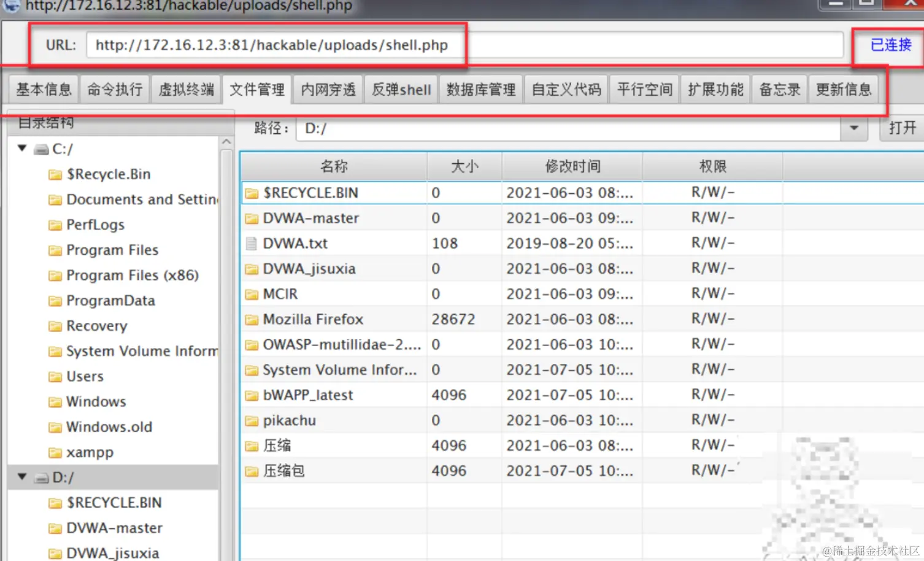Image resolution: width=924 pixels, height=561 pixels.
Task: Click System Volume Infor... name in file table
Action: point(340,370)
